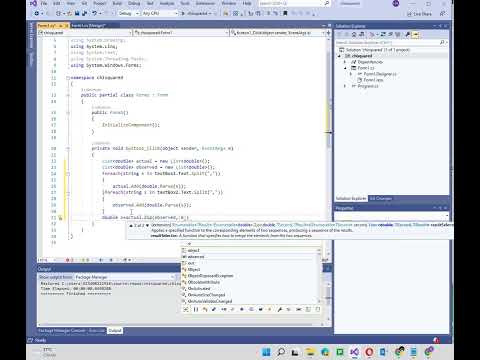Collapse the button1_Click method code block
The width and height of the screenshot is (480, 360).
pos(68,148)
